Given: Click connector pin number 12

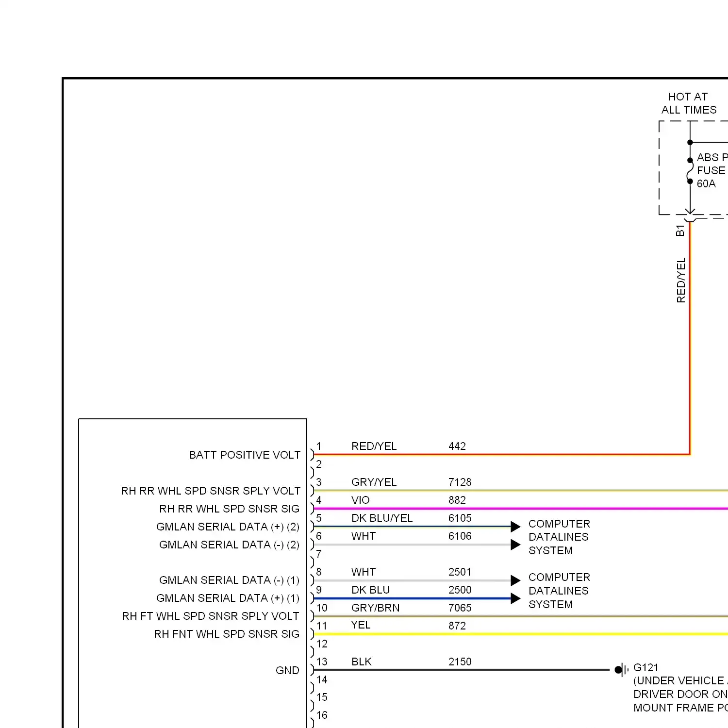Looking at the screenshot, I should point(322,644).
